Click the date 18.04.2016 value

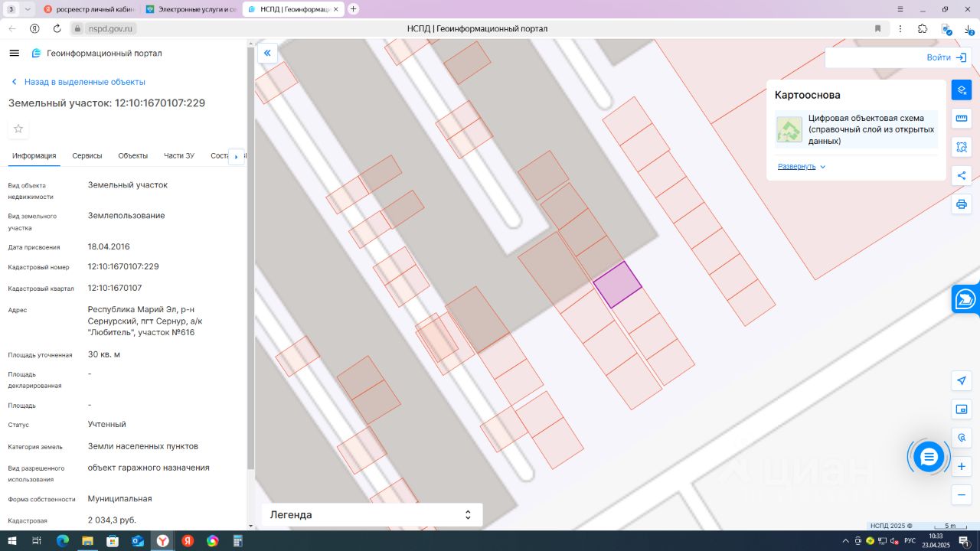coord(109,246)
